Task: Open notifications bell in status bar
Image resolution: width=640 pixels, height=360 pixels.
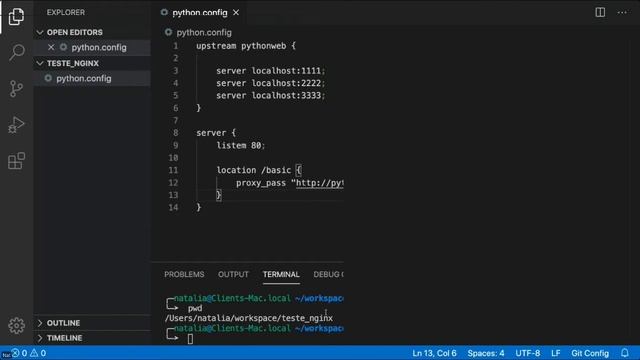Action: [x=625, y=353]
